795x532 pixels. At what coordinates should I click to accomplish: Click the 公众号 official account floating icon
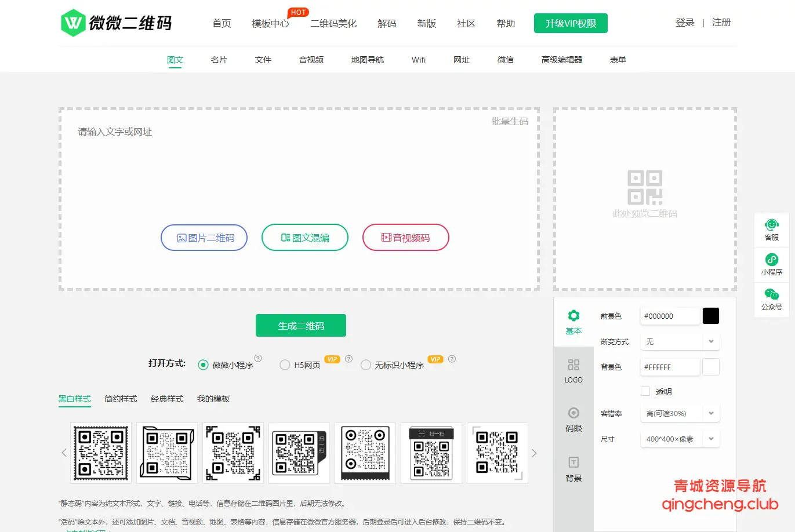pyautogui.click(x=771, y=299)
